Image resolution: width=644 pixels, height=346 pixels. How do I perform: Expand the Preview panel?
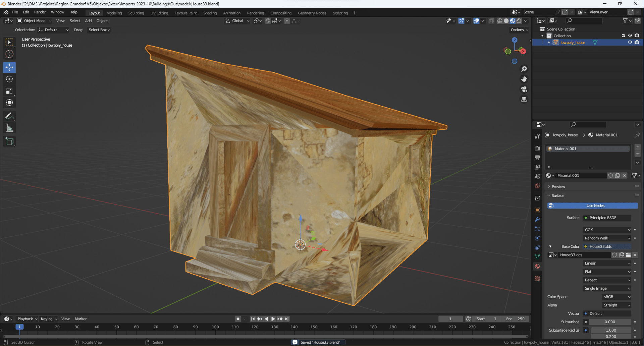pyautogui.click(x=558, y=186)
